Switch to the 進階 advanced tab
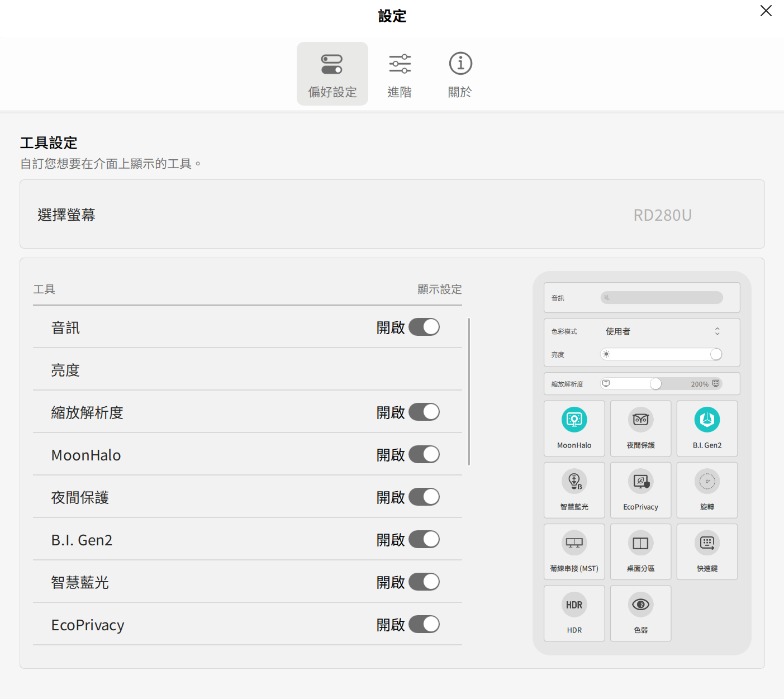Screen dimensions: 784x699 pos(400,74)
